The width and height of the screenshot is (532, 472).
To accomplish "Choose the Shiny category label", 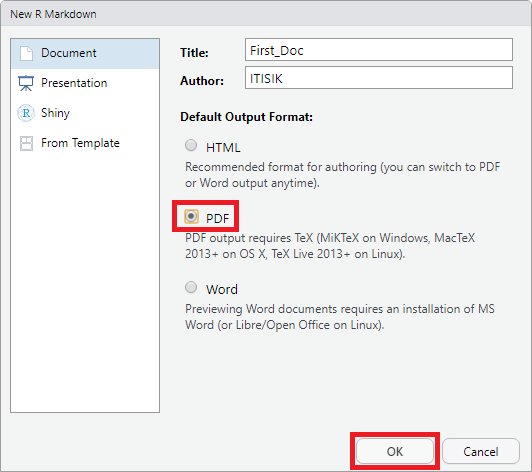I will [55, 113].
